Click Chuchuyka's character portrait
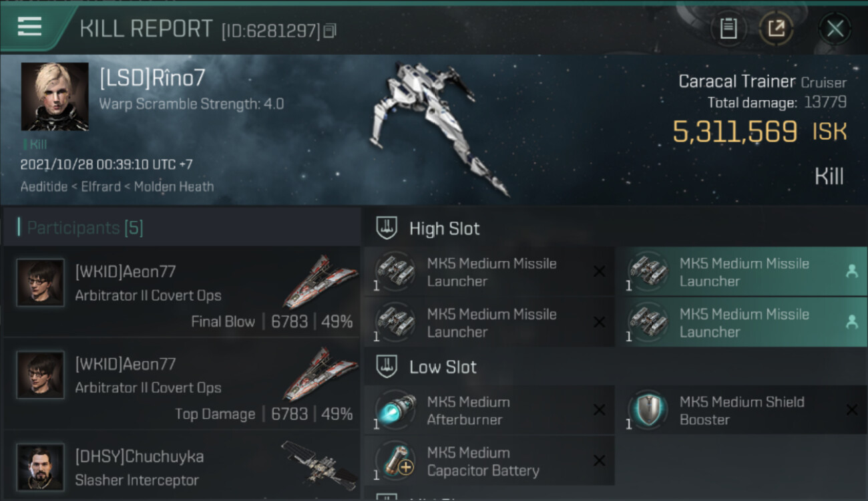The height and width of the screenshot is (501, 868). 41,466
